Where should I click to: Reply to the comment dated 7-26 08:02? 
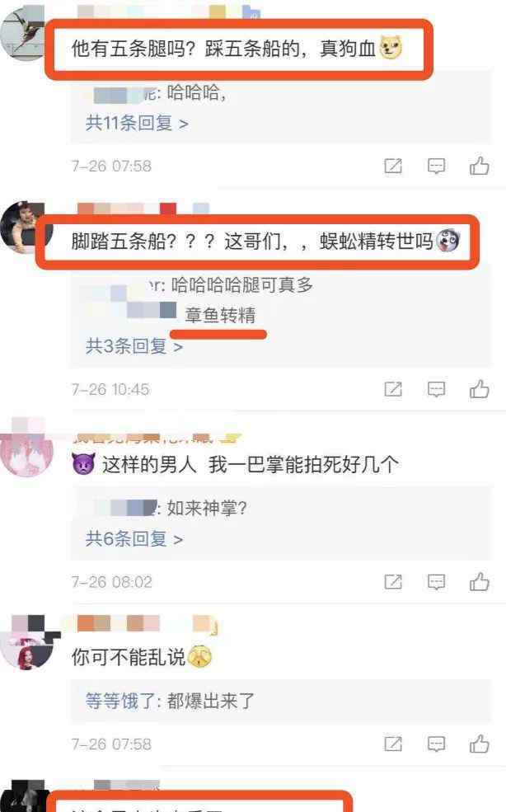[x=436, y=582]
